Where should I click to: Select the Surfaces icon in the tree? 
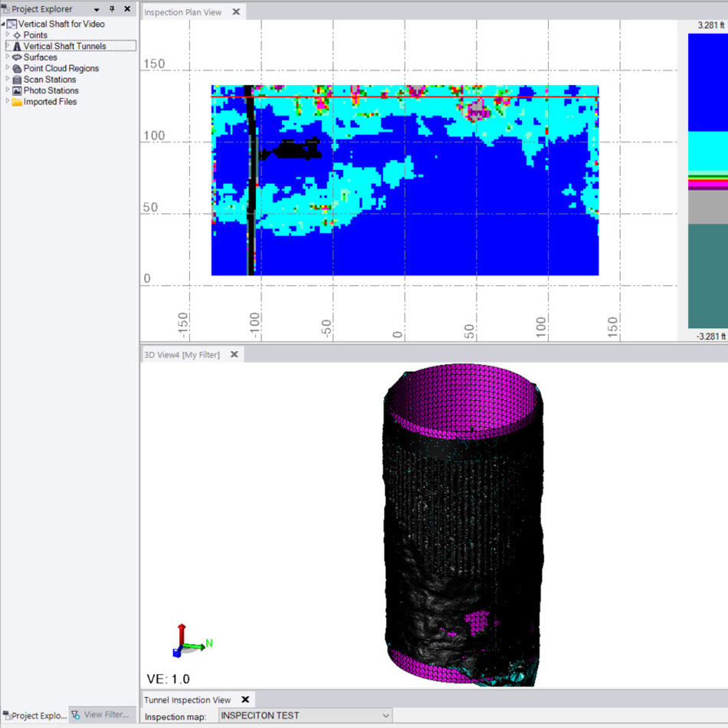pyautogui.click(x=17, y=57)
